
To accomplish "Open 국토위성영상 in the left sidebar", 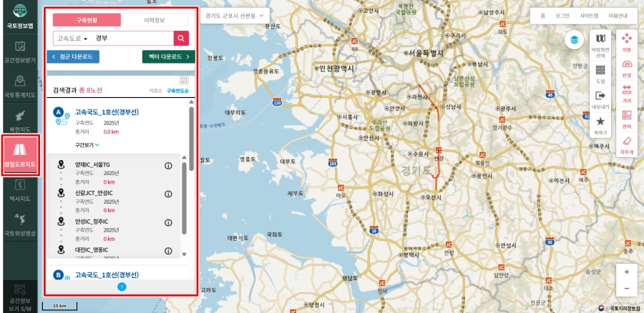I will pos(20,225).
